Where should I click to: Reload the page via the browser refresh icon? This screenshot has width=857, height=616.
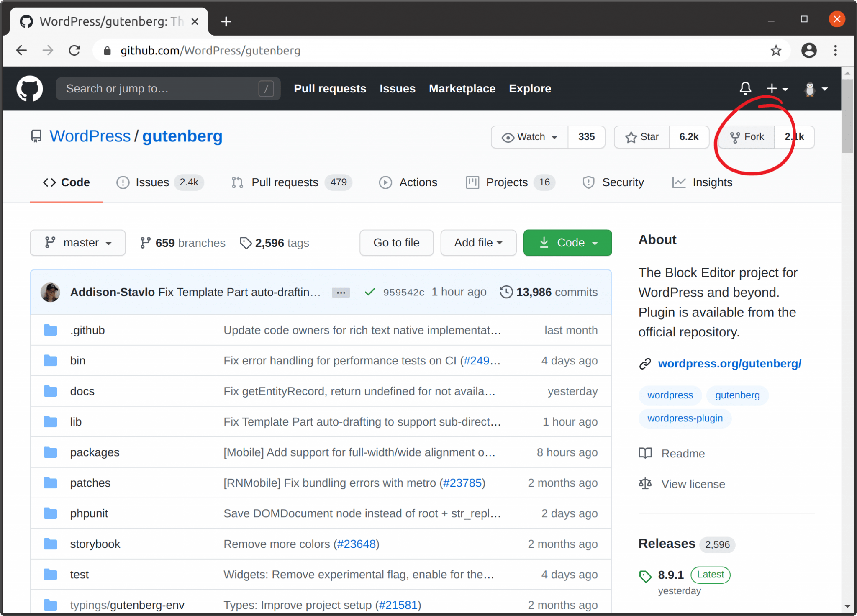75,50
